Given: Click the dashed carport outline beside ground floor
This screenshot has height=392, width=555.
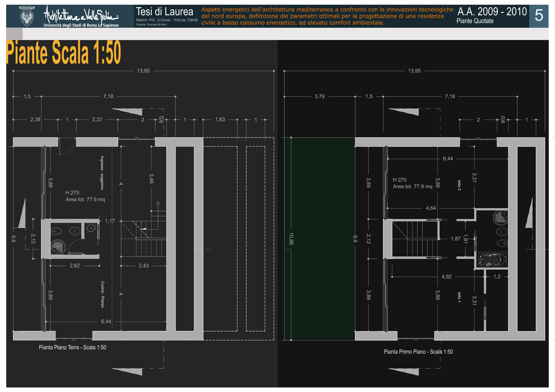Looking at the screenshot, I should coord(238,239).
